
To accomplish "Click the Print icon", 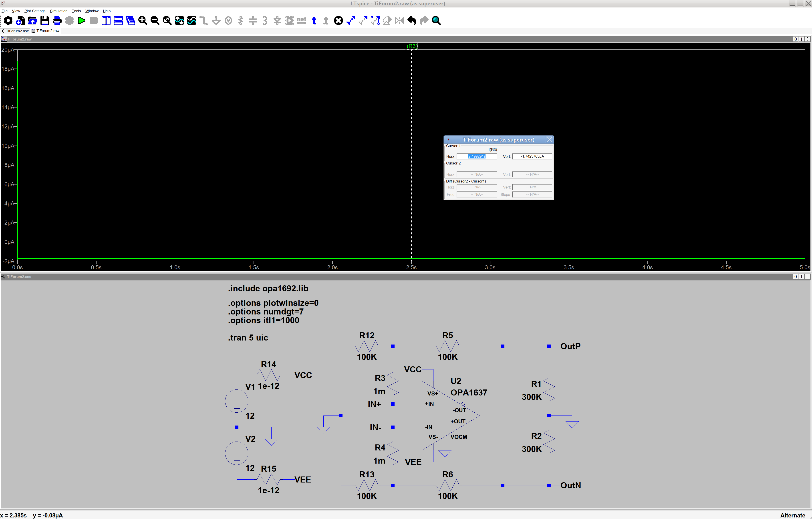I will tap(57, 20).
